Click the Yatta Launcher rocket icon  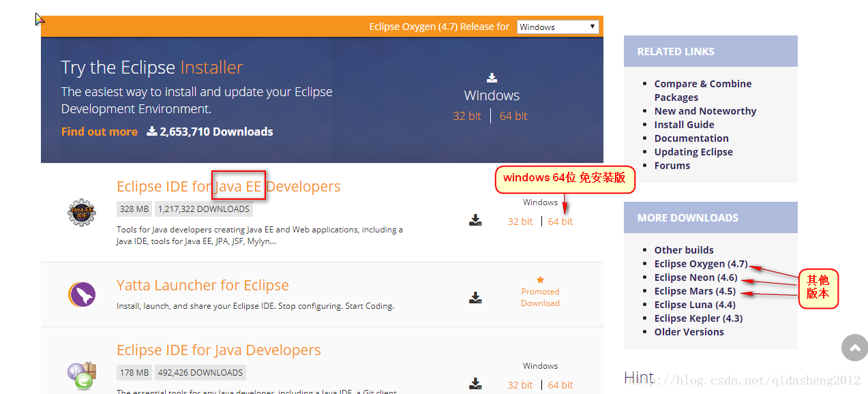pos(82,294)
